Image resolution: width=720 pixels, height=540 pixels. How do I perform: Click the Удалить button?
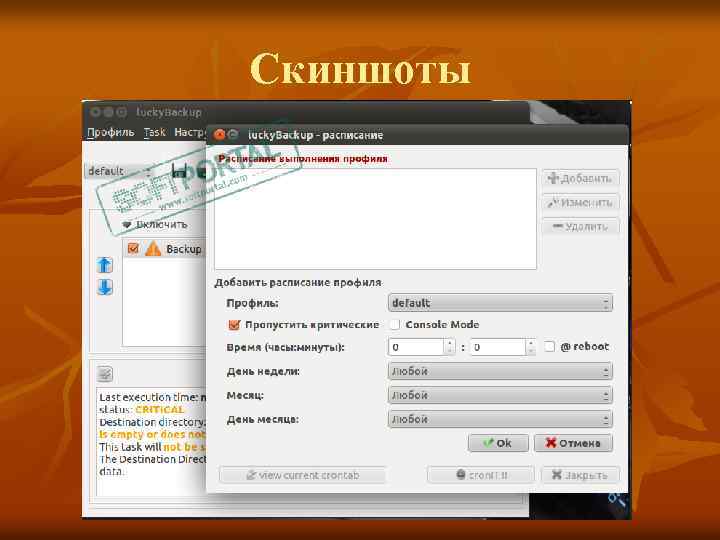tap(580, 226)
